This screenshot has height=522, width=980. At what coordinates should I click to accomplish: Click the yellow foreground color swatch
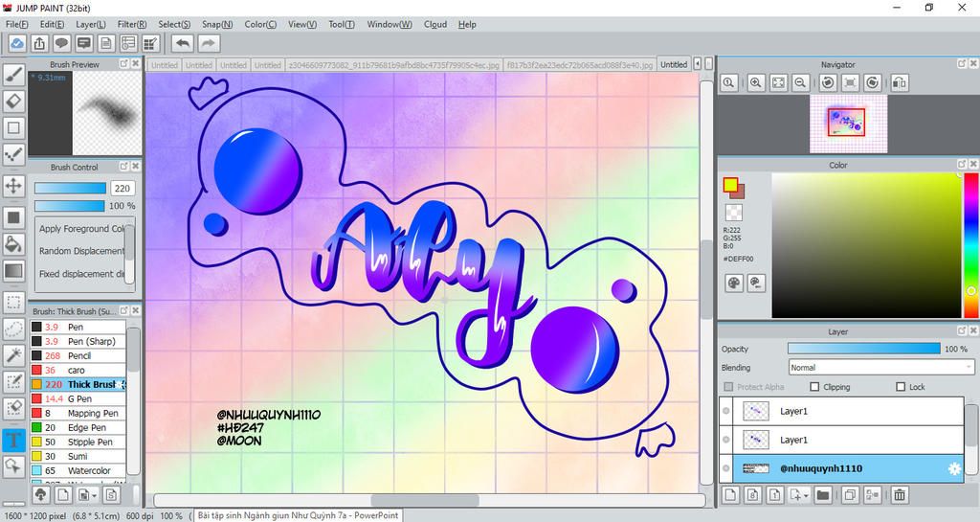pos(730,185)
